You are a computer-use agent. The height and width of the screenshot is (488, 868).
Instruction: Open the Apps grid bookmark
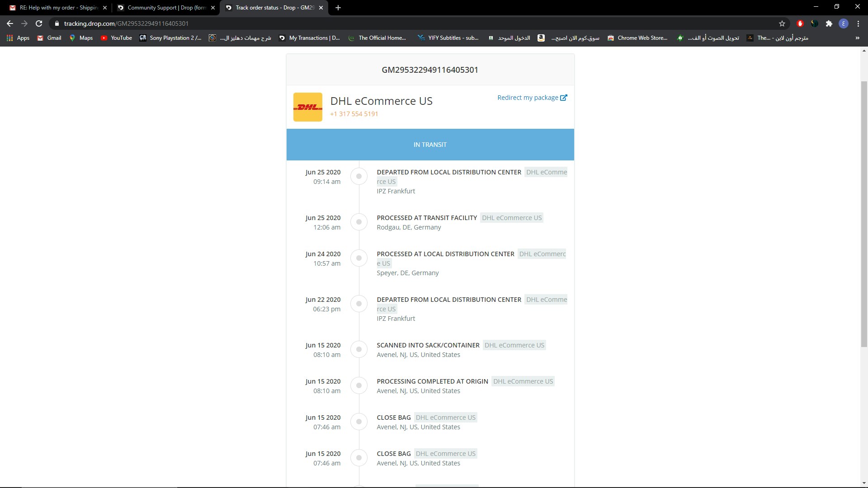click(18, 38)
